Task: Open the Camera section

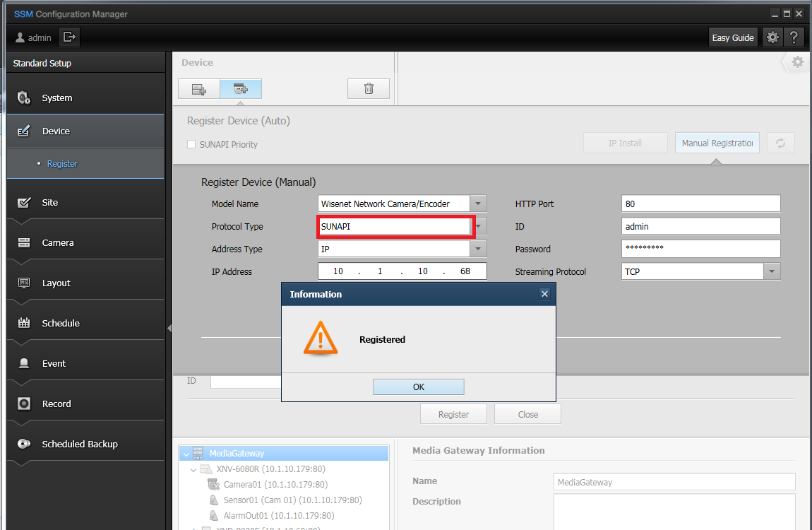Action: (85, 242)
